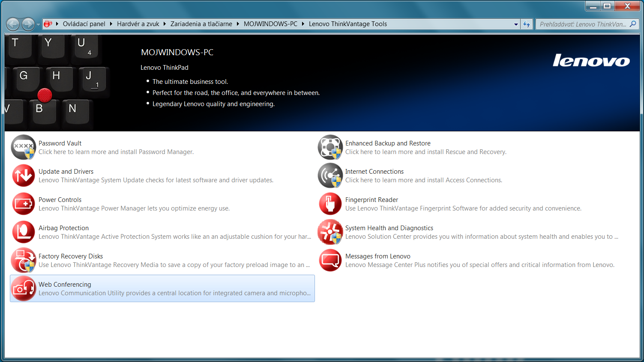Click the Airbag Protection icon

[x=24, y=232]
